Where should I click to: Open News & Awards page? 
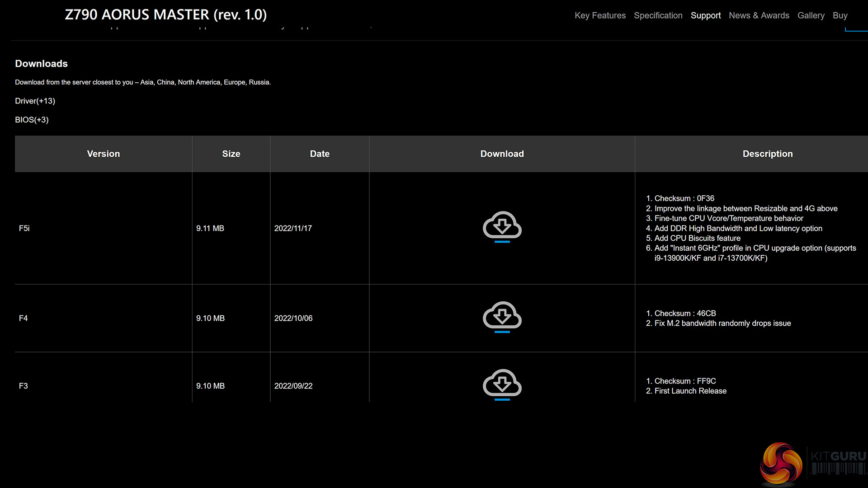(759, 15)
